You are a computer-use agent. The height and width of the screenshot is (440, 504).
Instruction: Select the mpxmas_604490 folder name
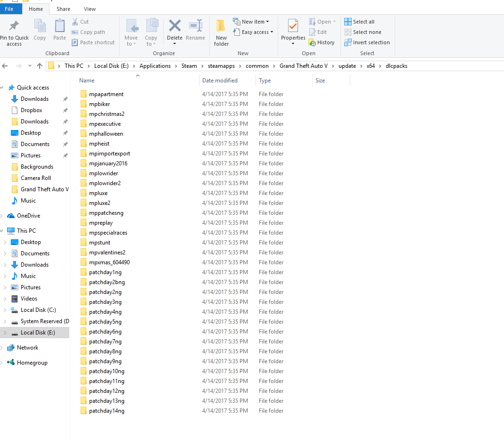[109, 262]
